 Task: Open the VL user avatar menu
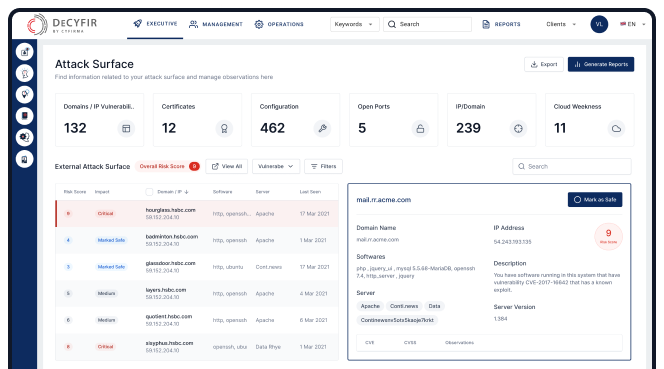click(x=599, y=24)
